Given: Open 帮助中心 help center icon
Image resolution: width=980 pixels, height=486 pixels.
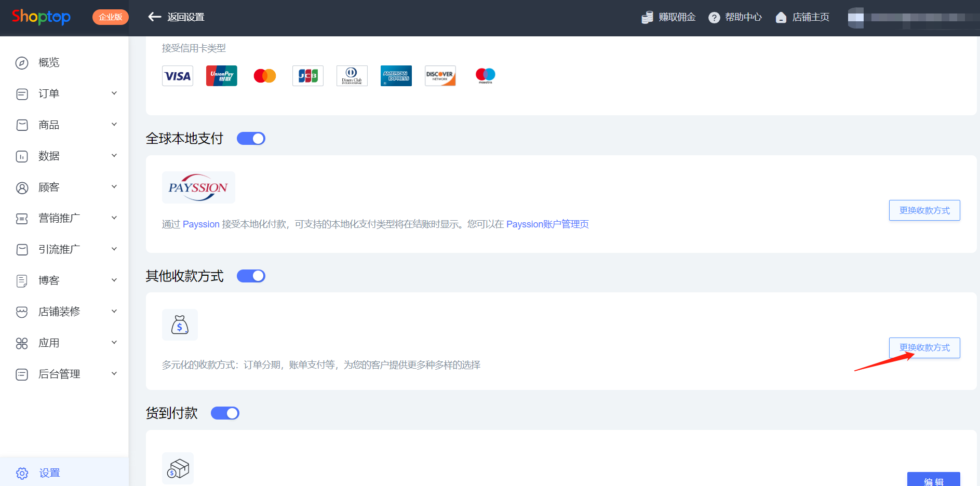Looking at the screenshot, I should coord(715,17).
